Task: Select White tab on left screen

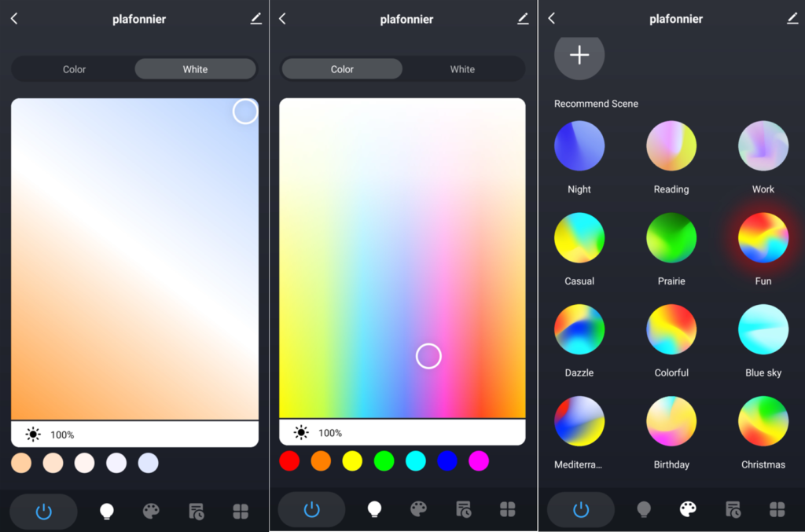Action: pyautogui.click(x=195, y=69)
